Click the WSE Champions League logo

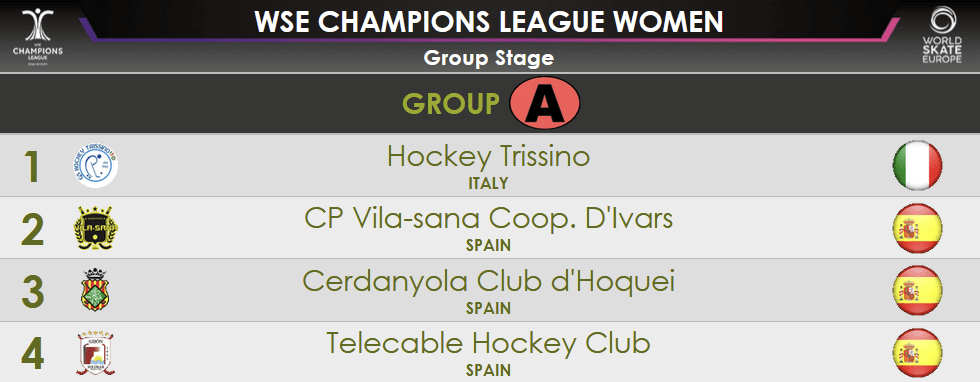[38, 36]
